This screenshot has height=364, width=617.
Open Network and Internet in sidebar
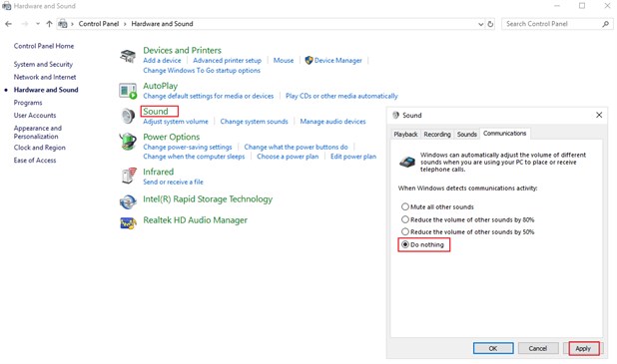coord(45,77)
